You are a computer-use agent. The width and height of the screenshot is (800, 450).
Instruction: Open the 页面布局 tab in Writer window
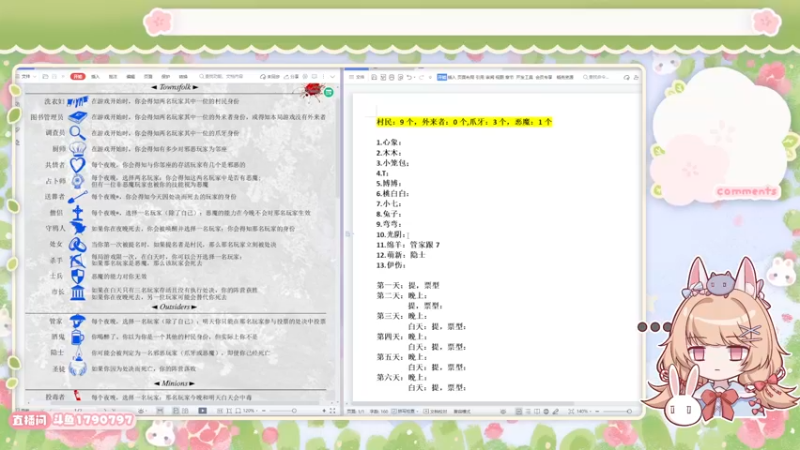[x=466, y=77]
